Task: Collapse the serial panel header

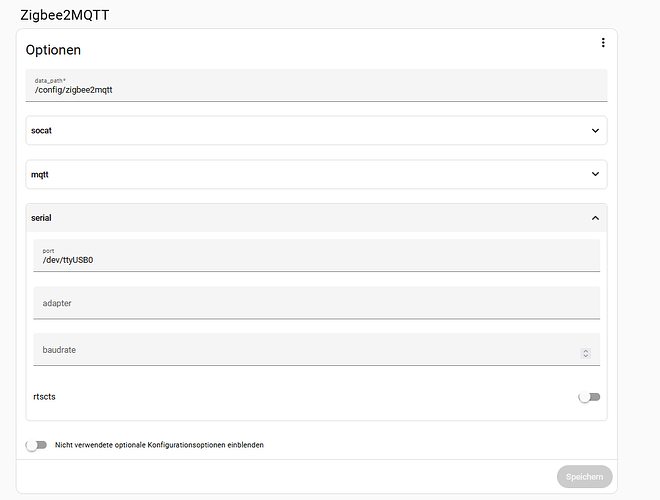Action: pos(316,218)
